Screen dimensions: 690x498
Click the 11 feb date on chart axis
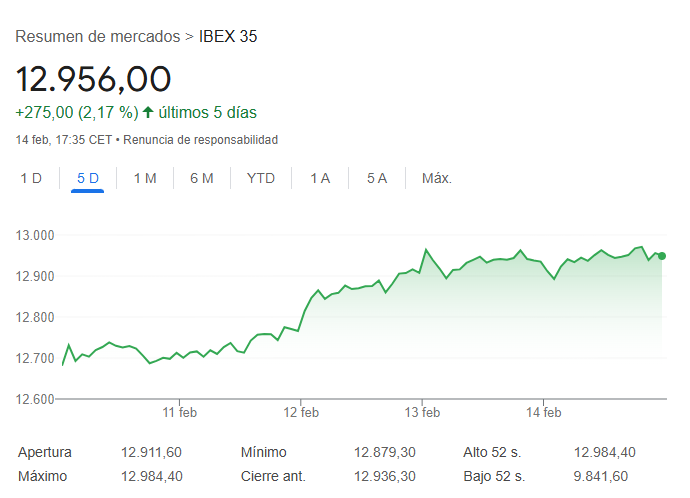[x=180, y=412]
